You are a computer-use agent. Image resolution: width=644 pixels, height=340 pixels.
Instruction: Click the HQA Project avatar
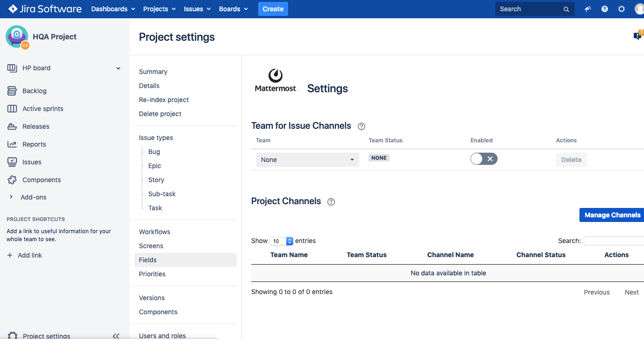(x=17, y=37)
